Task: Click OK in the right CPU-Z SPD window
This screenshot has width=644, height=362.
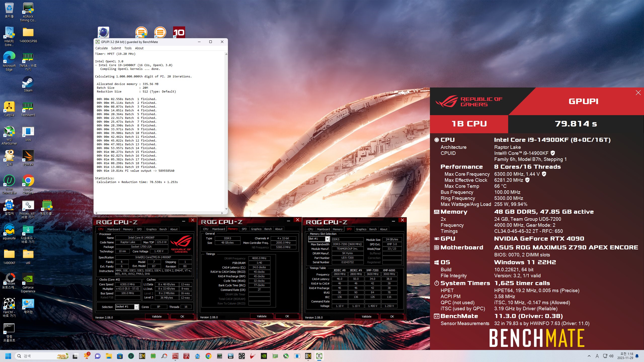Action: click(x=392, y=316)
